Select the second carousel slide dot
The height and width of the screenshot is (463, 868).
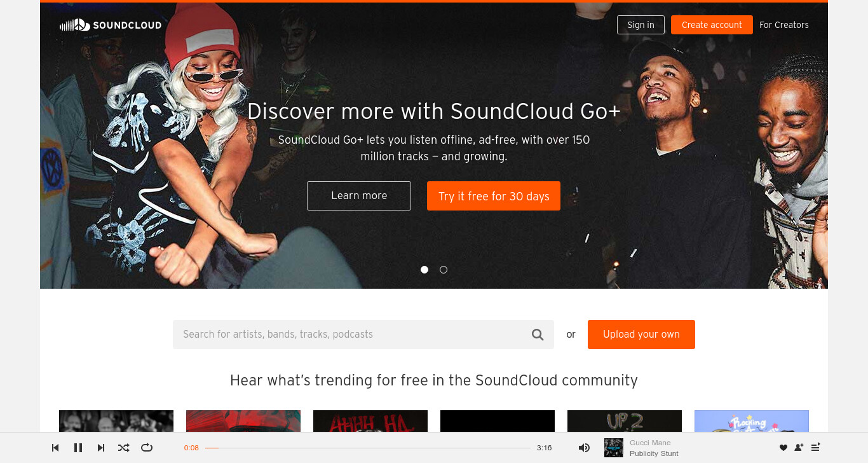tap(444, 270)
